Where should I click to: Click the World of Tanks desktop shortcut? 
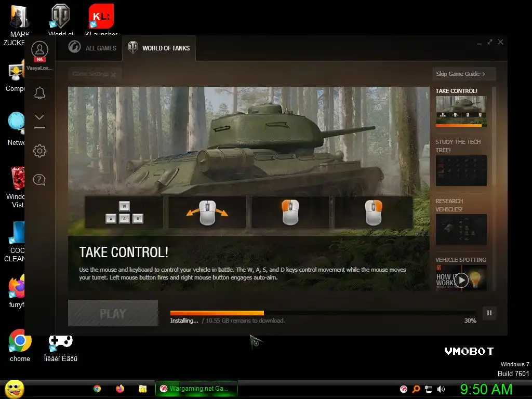pyautogui.click(x=60, y=20)
